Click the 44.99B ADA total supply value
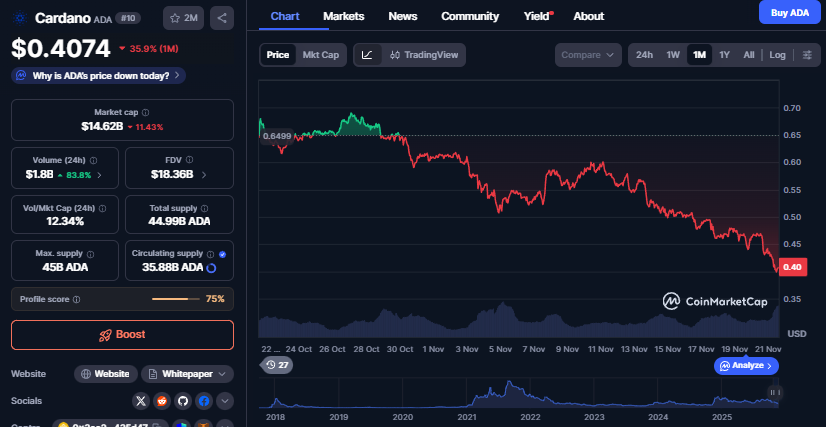 coord(179,221)
